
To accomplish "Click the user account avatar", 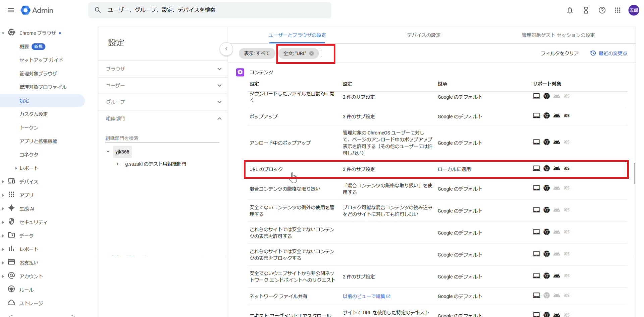I will 634,10.
